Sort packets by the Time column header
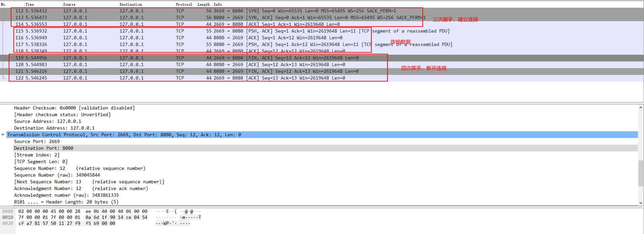This screenshot has width=644, height=234. 30,4
